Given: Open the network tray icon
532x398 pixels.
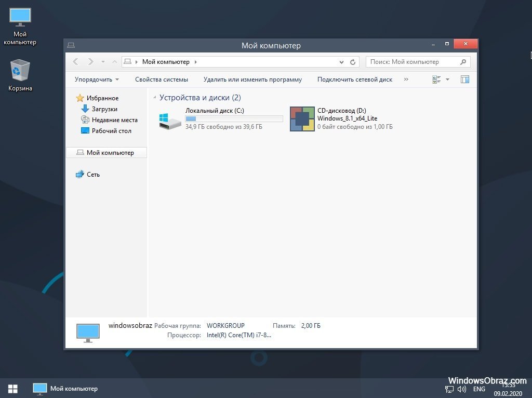Looking at the screenshot, I should pos(449,389).
